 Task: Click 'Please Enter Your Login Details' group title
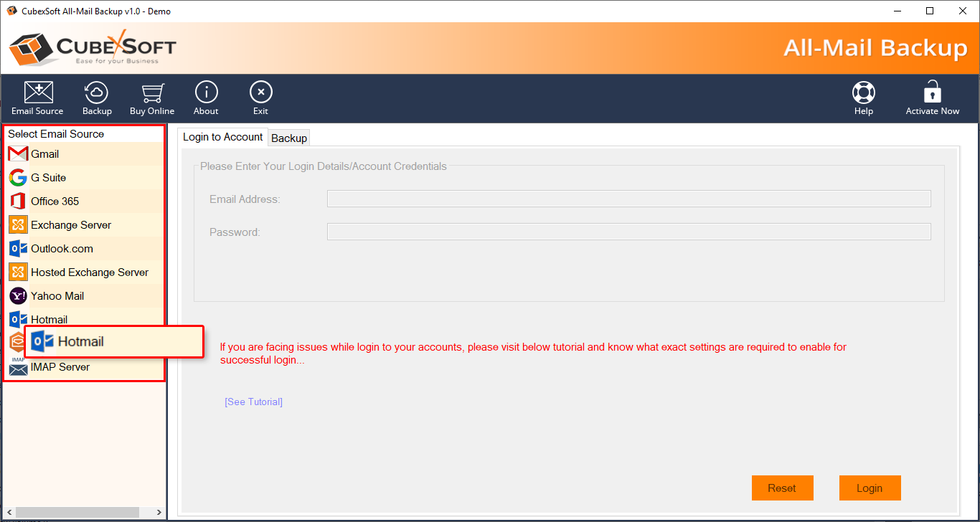pyautogui.click(x=324, y=166)
